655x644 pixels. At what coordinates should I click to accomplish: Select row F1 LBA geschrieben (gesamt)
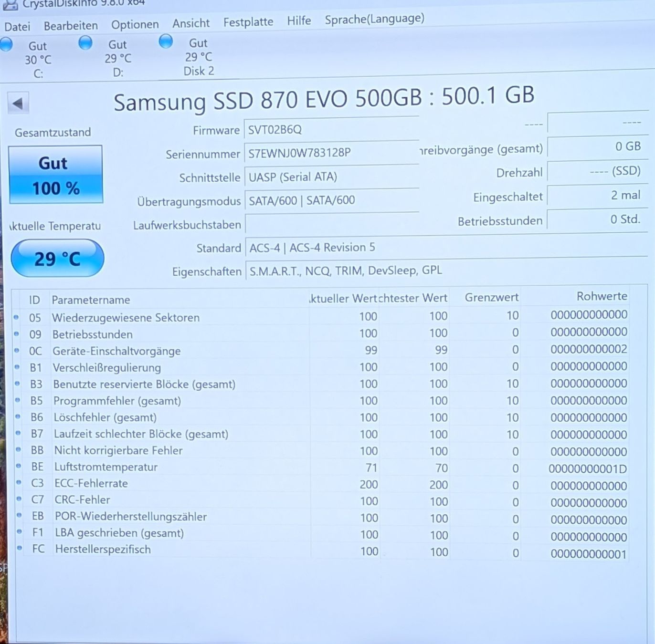320,534
